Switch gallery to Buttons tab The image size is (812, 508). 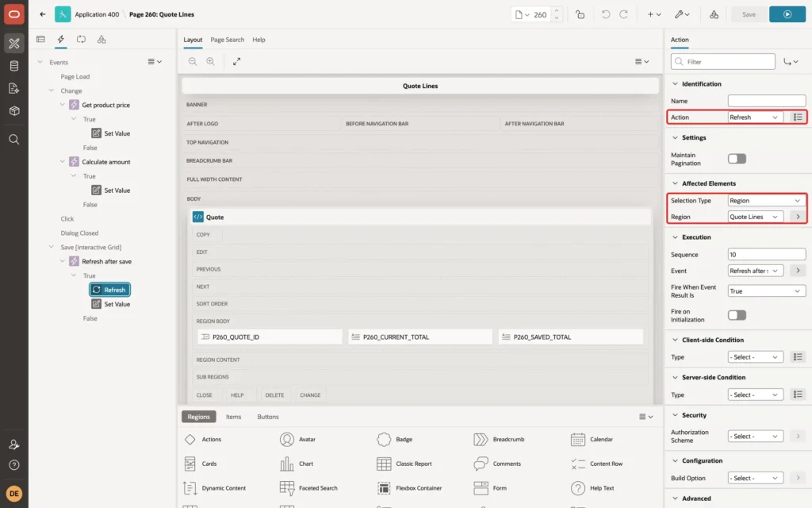[x=268, y=417]
